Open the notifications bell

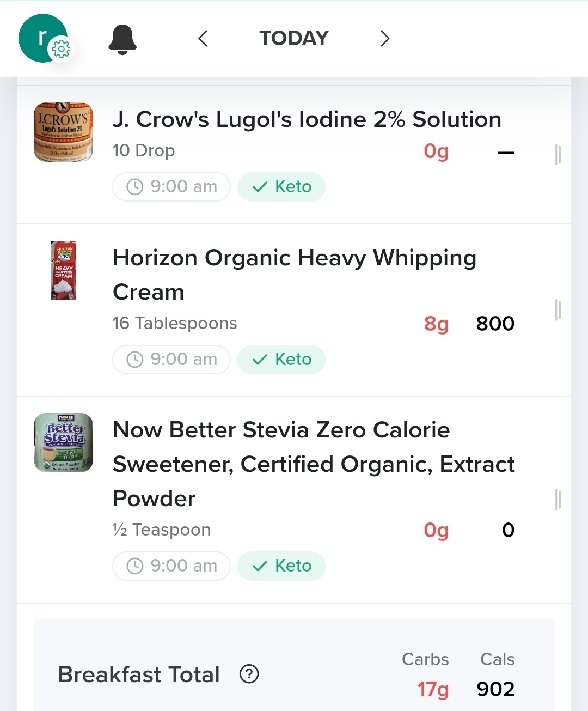(122, 39)
